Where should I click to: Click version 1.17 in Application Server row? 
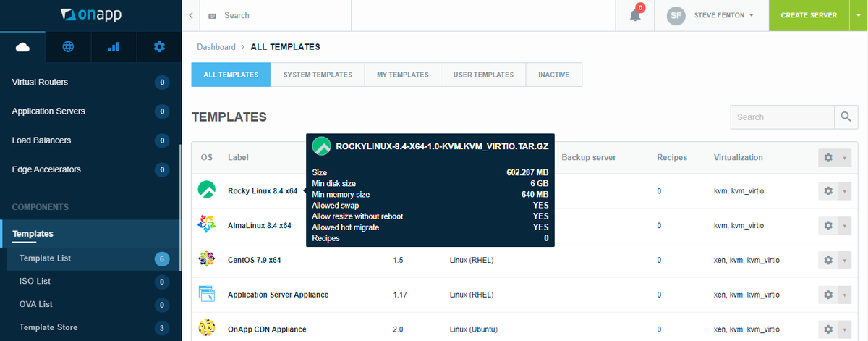click(401, 295)
